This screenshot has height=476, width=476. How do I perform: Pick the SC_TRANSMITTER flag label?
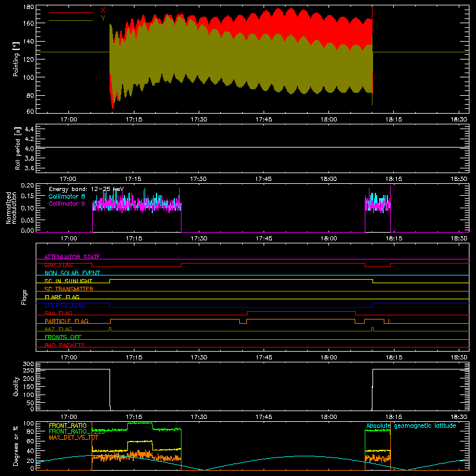pyautogui.click(x=68, y=289)
